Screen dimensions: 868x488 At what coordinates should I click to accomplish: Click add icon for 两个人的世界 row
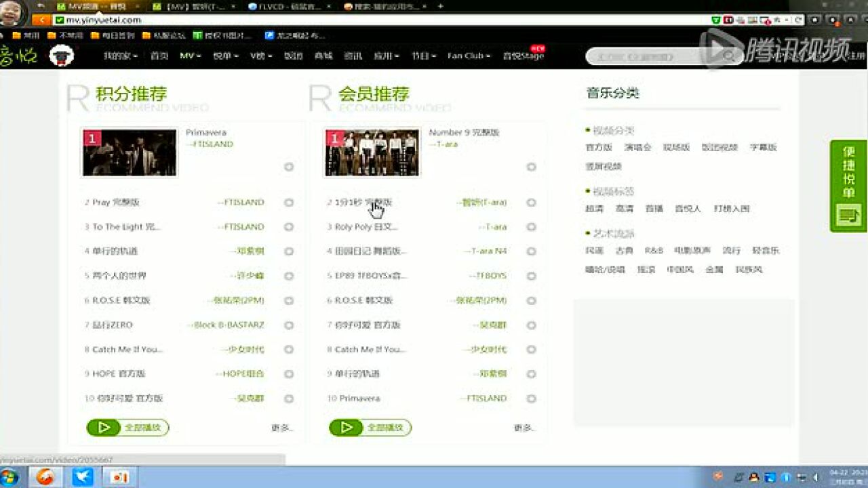click(x=289, y=276)
